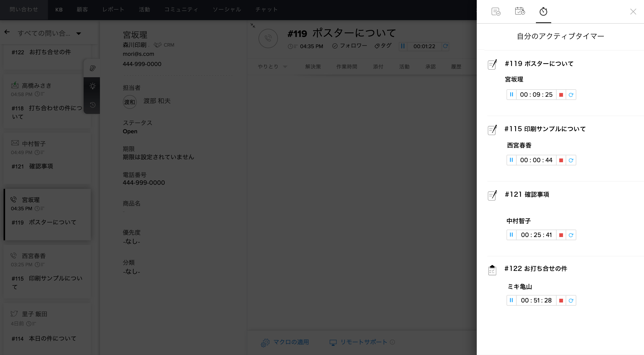Image resolution: width=644 pixels, height=355 pixels.
Task: Click the フォロワー follower button
Action: pyautogui.click(x=350, y=46)
